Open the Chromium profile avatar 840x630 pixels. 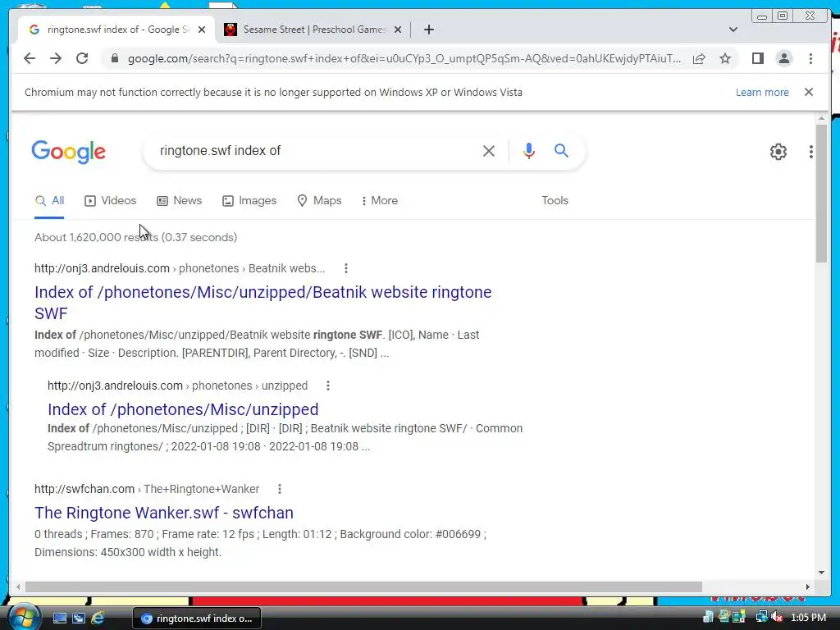[783, 58]
